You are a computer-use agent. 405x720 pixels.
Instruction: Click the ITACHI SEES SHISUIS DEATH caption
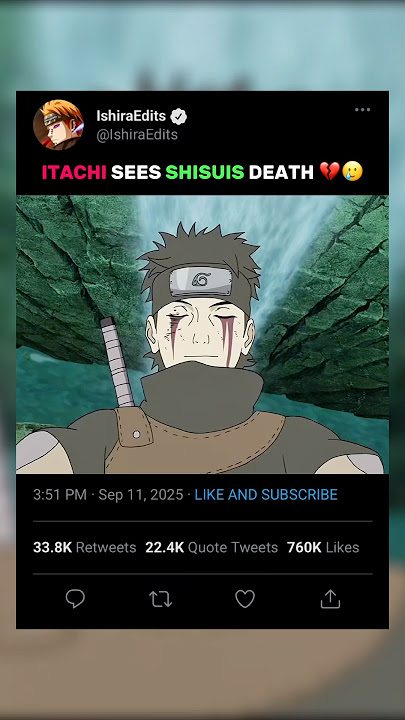click(202, 172)
